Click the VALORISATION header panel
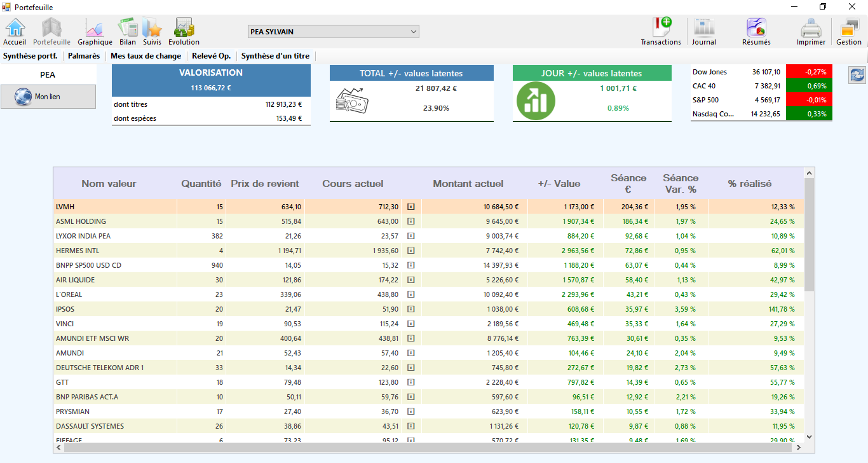Screen dimensions: 868x463 click(211, 80)
